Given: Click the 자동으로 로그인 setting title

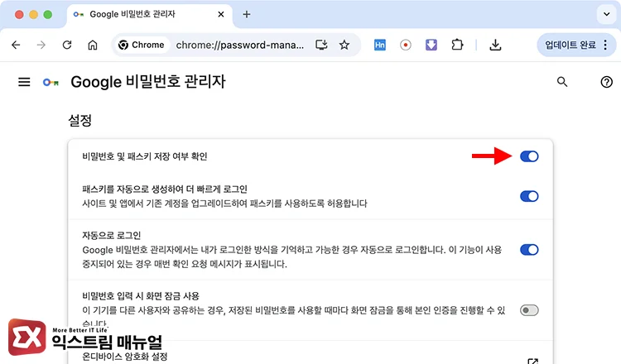Looking at the screenshot, I should (111, 236).
